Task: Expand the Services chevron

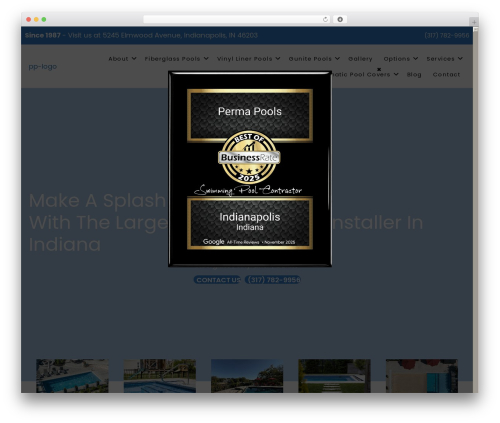Action: [x=460, y=58]
